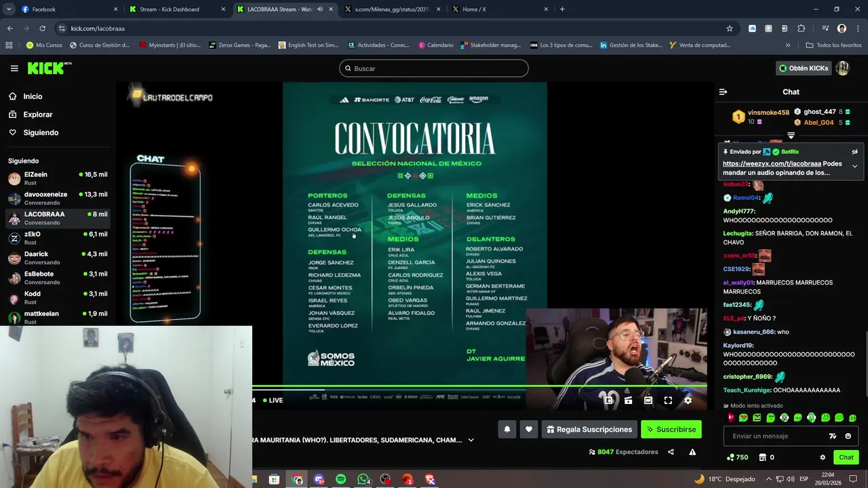The width and height of the screenshot is (868, 488).
Task: Open the volume control in system tray
Action: [790, 479]
